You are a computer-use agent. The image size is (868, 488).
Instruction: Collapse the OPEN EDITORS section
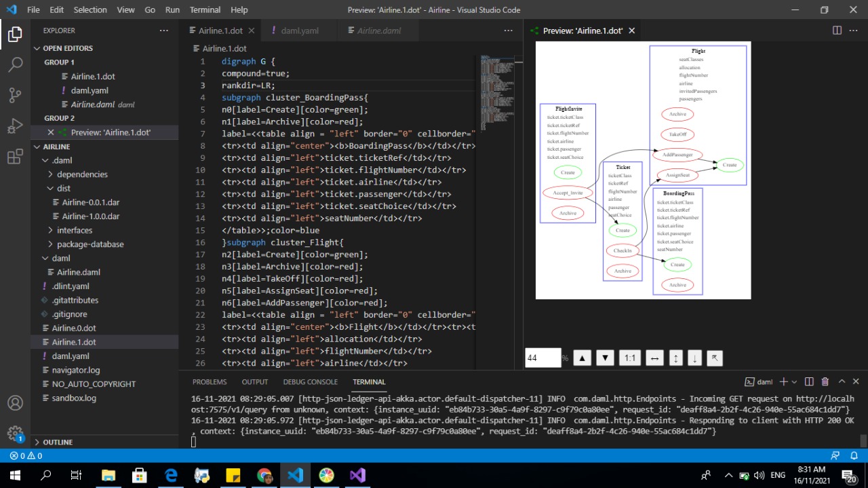(68, 48)
